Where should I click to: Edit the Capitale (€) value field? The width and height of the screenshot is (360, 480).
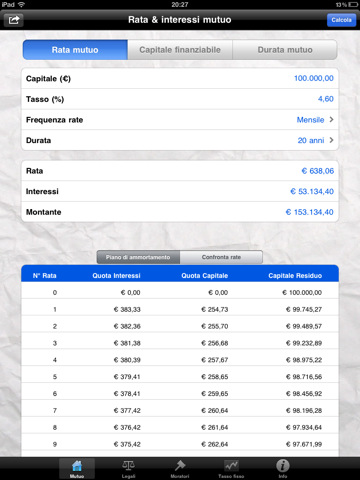click(314, 78)
